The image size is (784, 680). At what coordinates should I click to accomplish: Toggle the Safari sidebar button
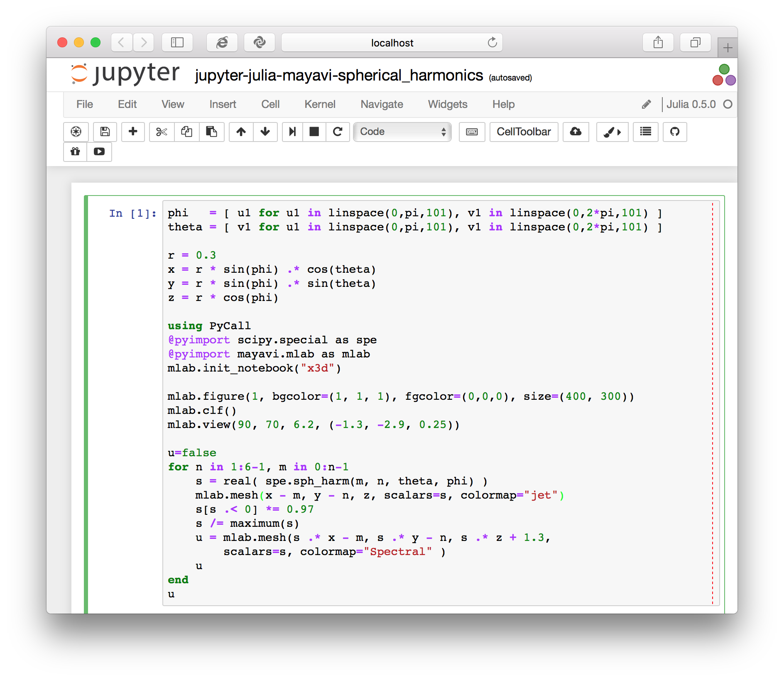[x=177, y=42]
